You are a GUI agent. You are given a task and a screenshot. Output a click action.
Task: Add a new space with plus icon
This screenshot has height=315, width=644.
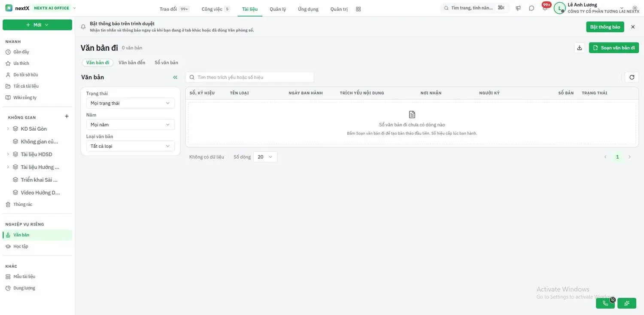pos(67,116)
